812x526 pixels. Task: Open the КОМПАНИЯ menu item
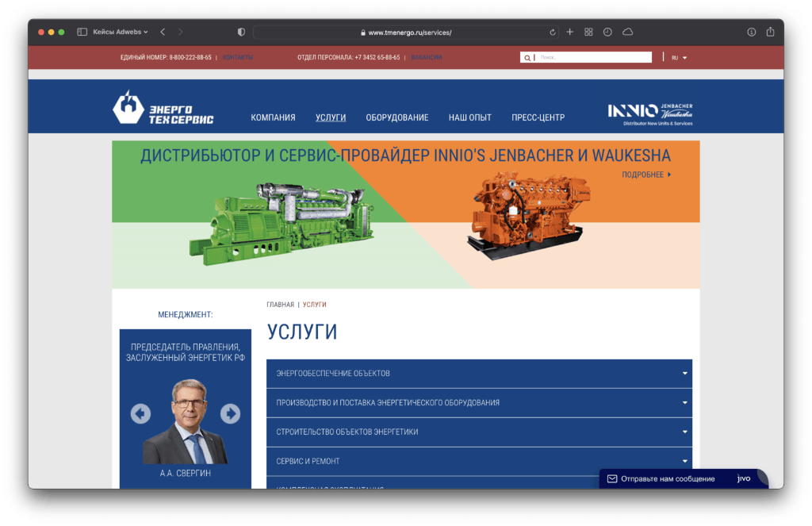click(x=273, y=117)
